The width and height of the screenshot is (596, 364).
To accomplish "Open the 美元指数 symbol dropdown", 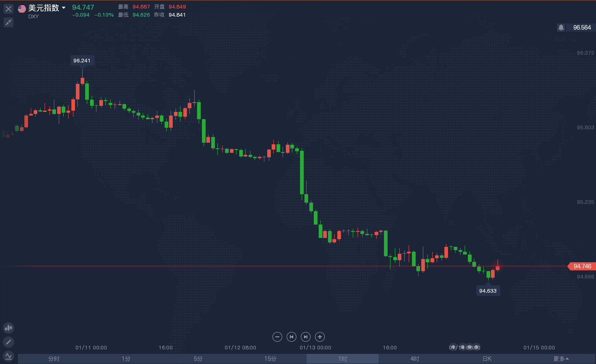I will [64, 8].
